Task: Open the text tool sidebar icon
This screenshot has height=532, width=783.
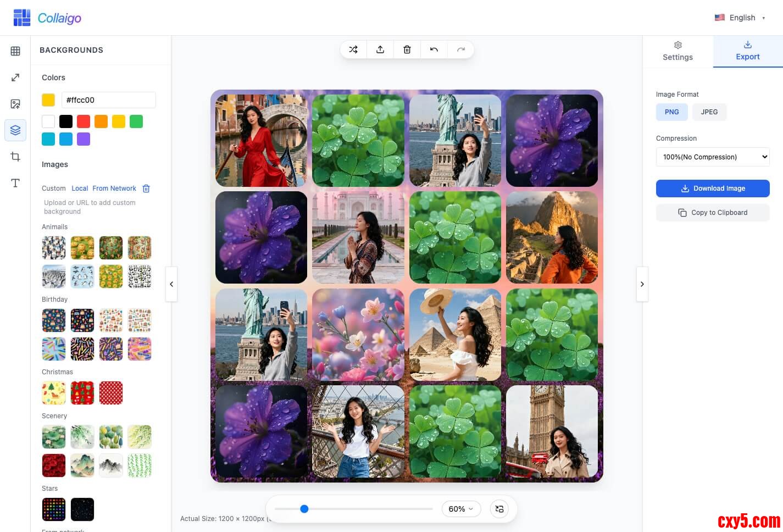Action: pos(15,183)
